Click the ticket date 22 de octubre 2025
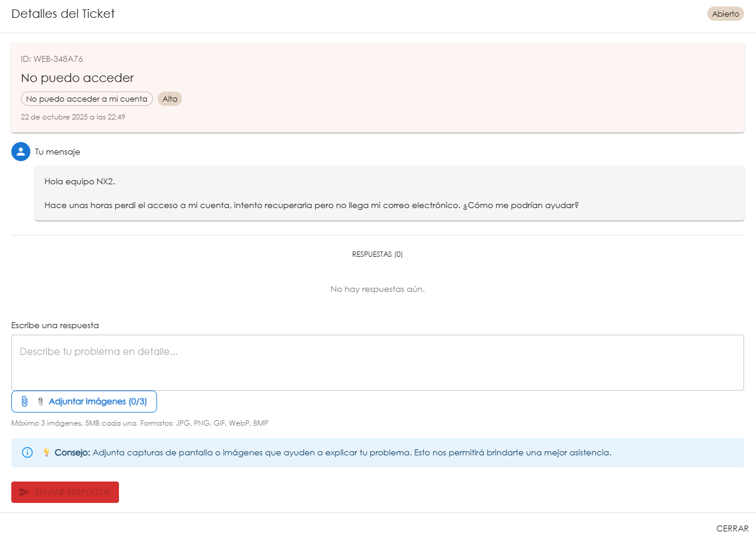This screenshot has width=756, height=538. click(73, 117)
